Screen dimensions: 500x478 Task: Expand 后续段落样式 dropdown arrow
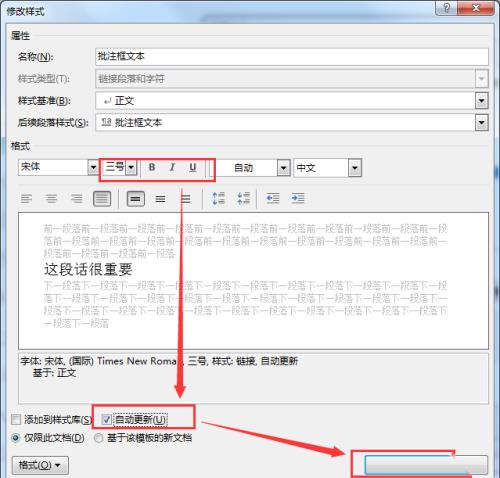tap(481, 123)
